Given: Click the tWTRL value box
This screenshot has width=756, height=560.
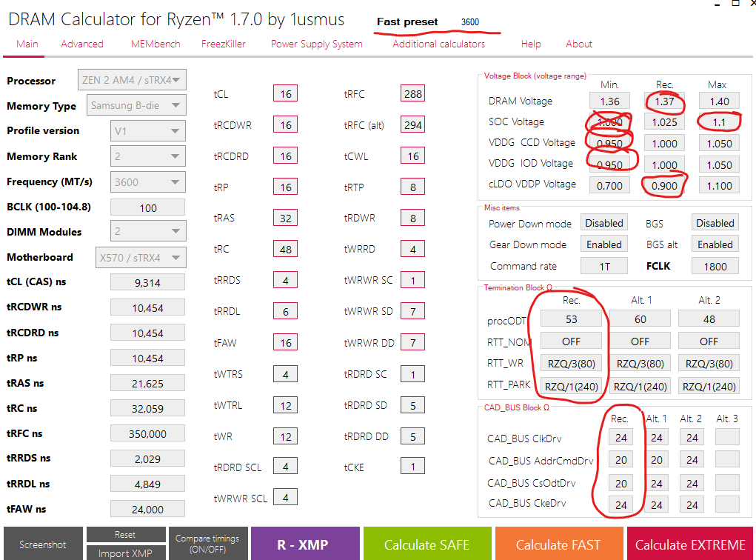Looking at the screenshot, I should pos(285,405).
